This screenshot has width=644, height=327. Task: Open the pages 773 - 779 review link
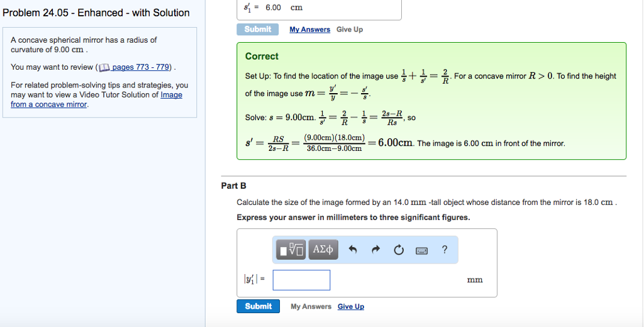pyautogui.click(x=140, y=67)
